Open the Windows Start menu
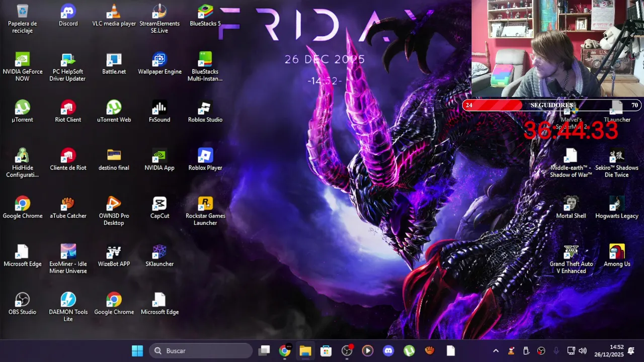644x362 pixels. [x=137, y=351]
